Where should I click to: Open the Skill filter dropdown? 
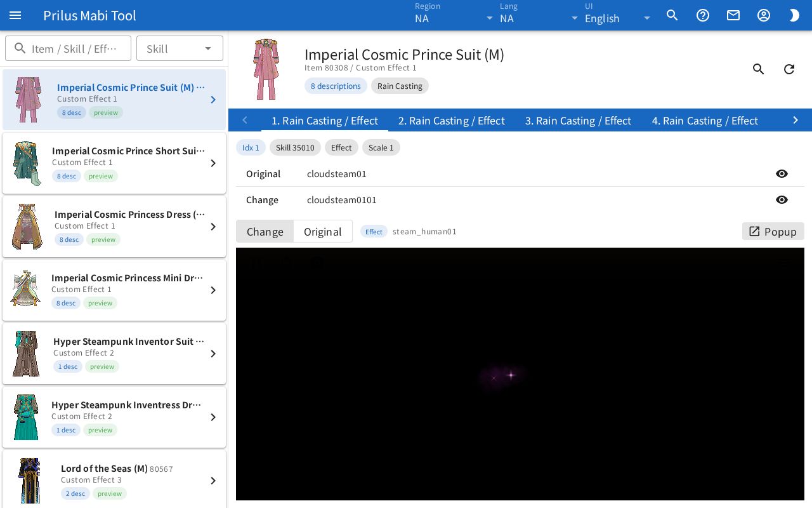coord(180,49)
